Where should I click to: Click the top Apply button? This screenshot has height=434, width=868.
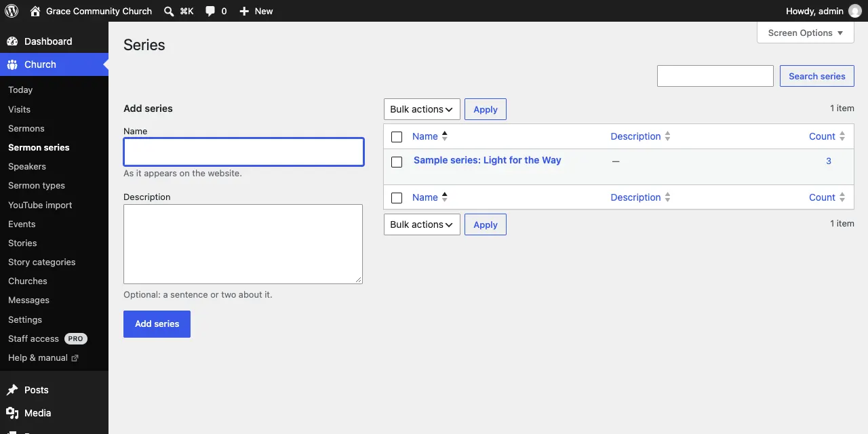coord(486,109)
